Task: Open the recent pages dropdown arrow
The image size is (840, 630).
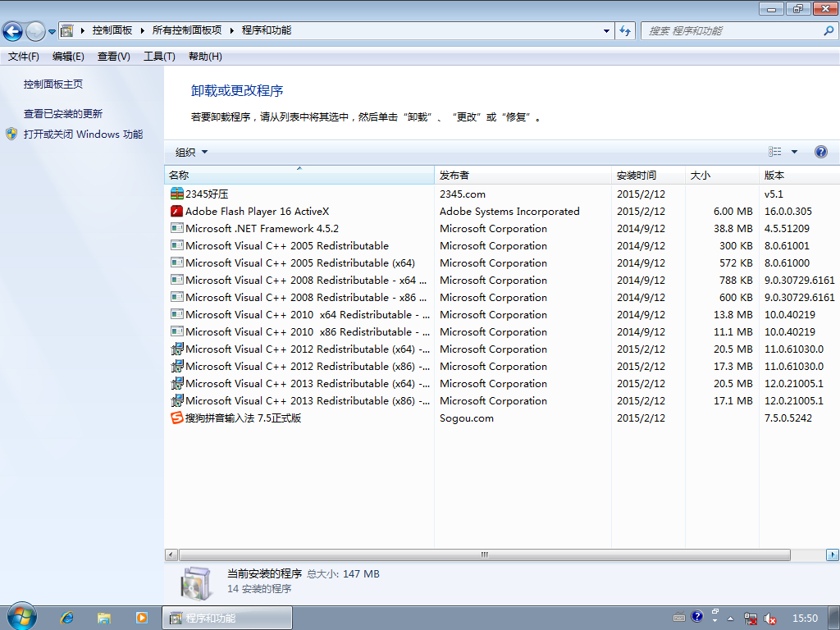Action: 52,32
